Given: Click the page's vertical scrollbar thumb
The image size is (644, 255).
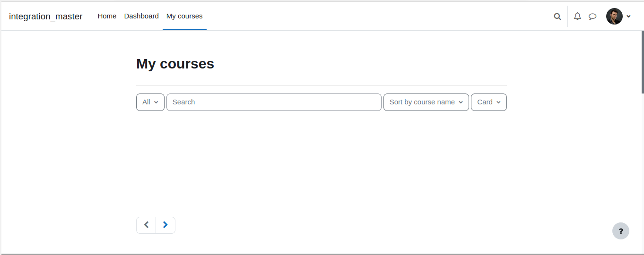Looking at the screenshot, I should coord(643,61).
